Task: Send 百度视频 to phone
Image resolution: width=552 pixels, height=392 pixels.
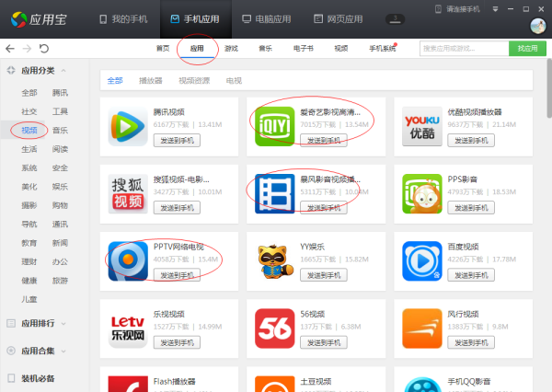Action: coord(471,275)
